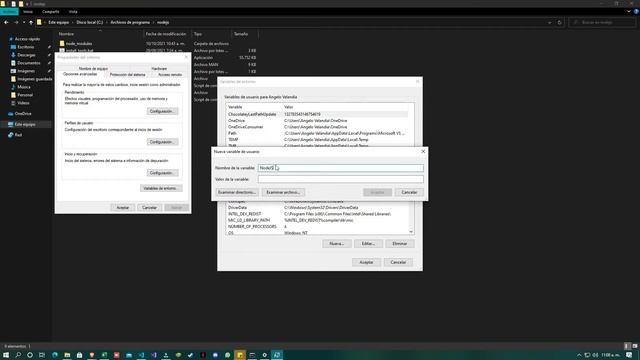Screen dimensions: 640x360
Task: Select the Path user variable row
Action: click(317, 133)
